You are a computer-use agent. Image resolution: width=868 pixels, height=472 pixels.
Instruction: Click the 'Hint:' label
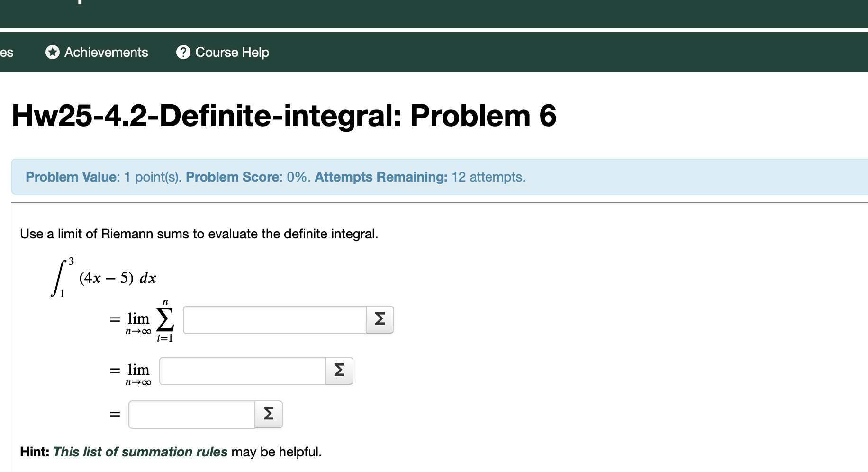click(35, 452)
